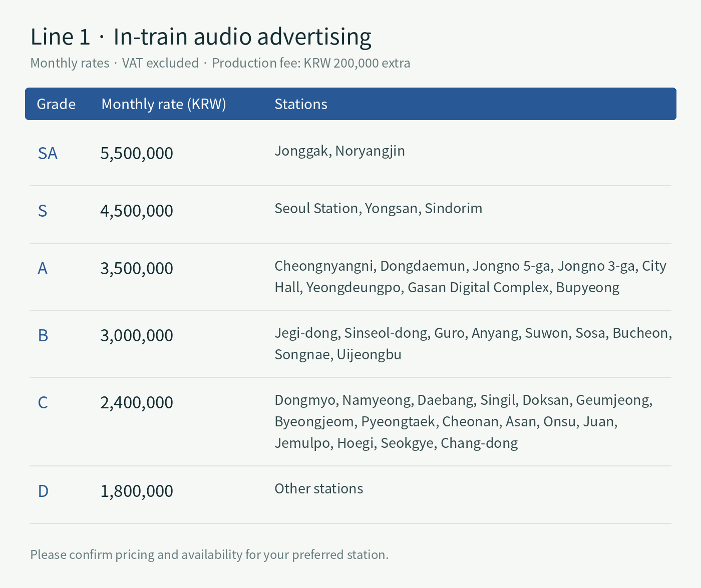Select the subtitle mentioning Production fee KRW 200,000

click(x=220, y=63)
